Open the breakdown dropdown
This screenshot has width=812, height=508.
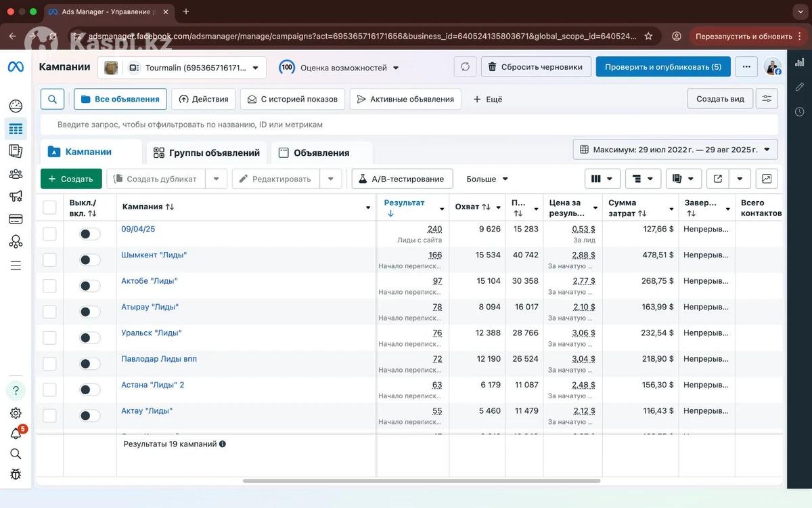tap(643, 179)
